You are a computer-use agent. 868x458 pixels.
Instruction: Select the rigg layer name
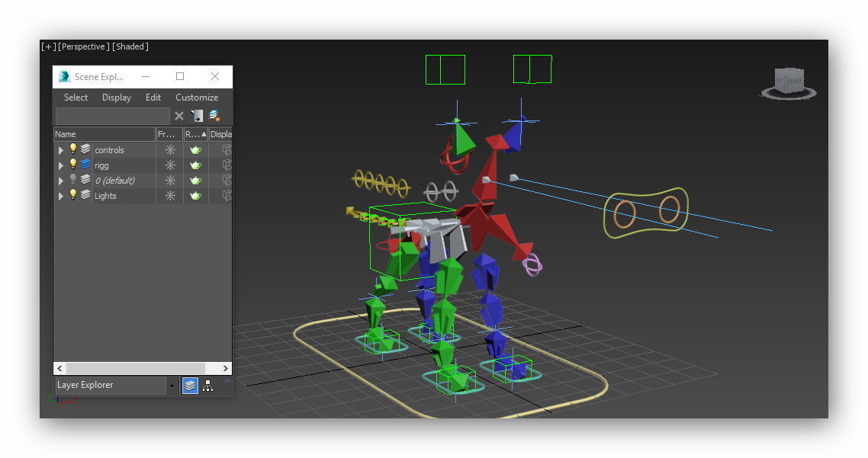101,165
